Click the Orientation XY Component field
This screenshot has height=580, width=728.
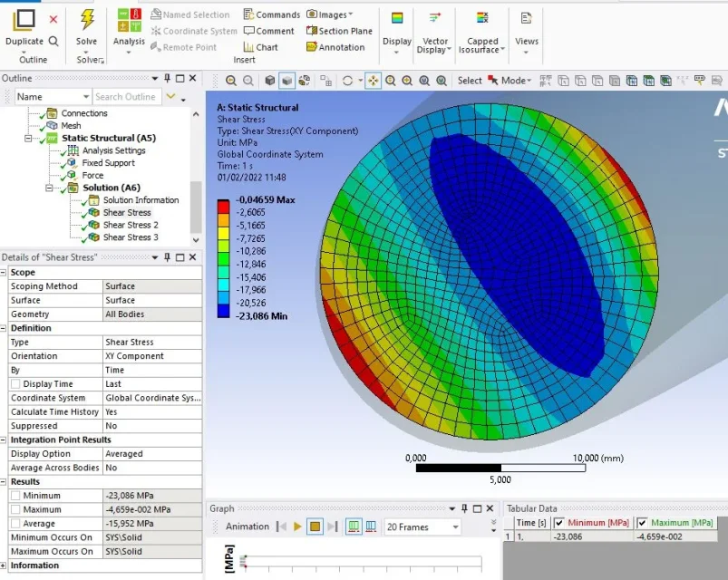coord(152,356)
